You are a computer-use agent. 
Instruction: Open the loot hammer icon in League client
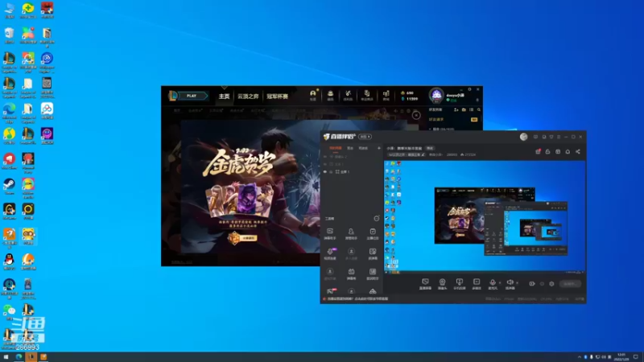tap(348, 95)
